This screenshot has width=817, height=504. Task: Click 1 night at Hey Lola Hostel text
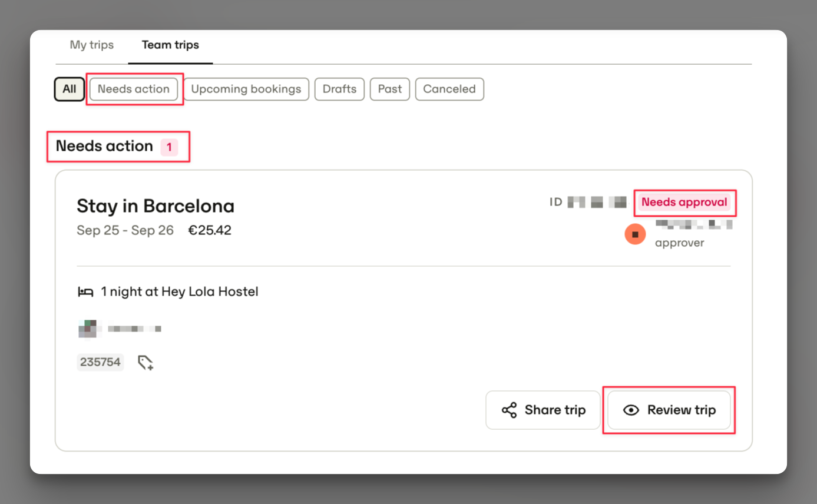pos(180,291)
